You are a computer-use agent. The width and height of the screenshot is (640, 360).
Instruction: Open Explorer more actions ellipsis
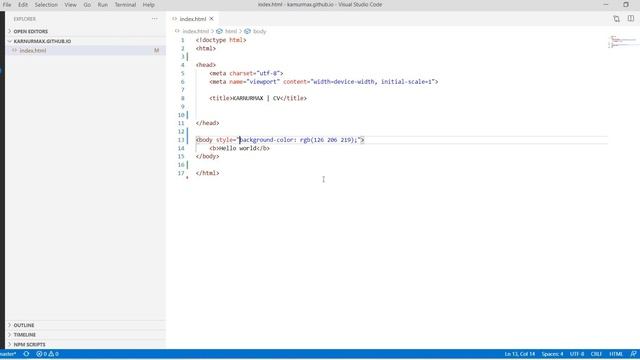[x=155, y=19]
